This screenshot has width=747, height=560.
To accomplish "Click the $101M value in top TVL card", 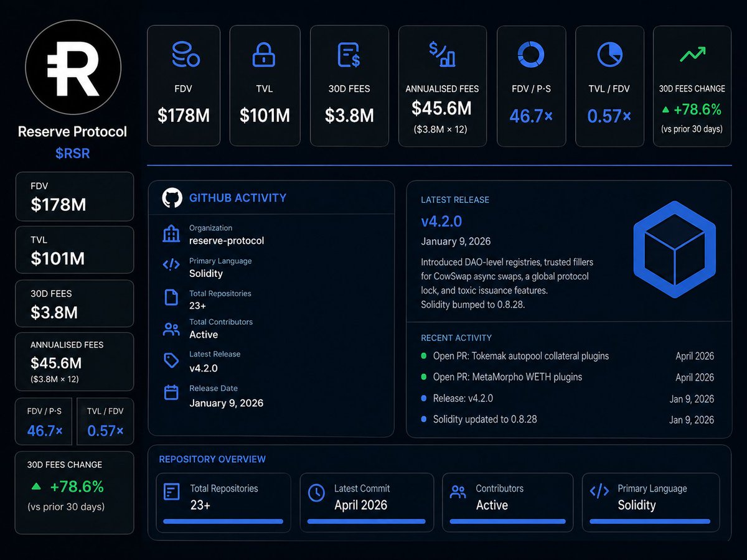I will [x=265, y=116].
